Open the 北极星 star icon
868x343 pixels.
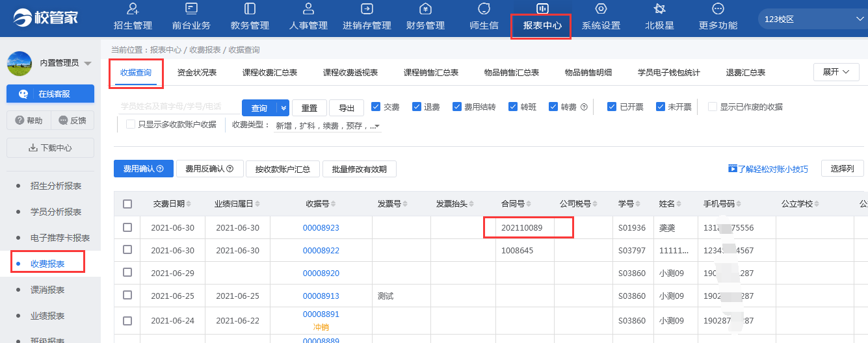click(x=659, y=9)
